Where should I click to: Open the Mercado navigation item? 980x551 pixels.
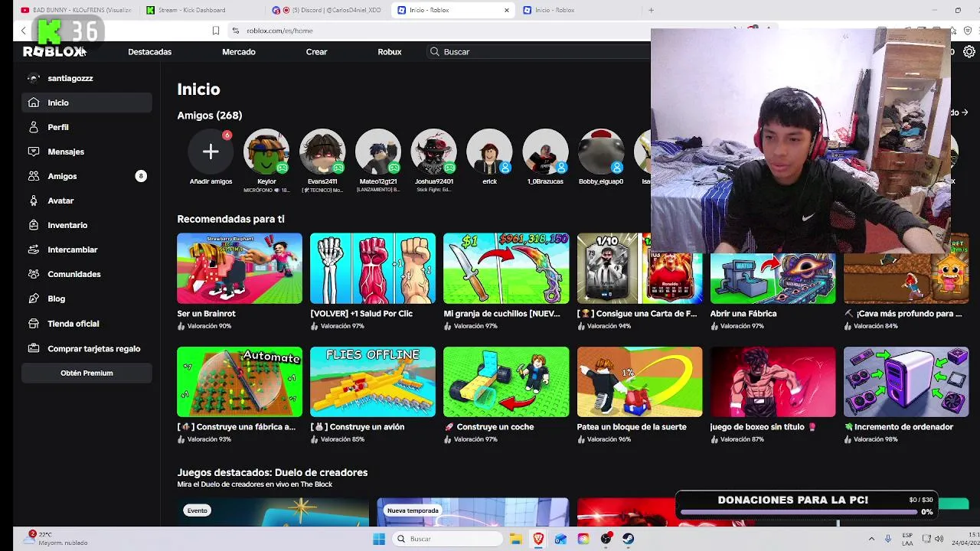pos(239,51)
